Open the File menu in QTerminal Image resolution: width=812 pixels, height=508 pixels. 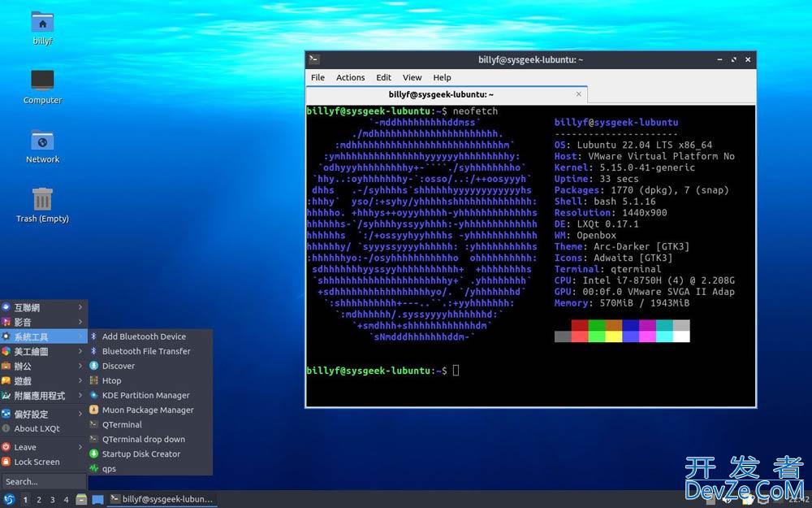pyautogui.click(x=317, y=77)
